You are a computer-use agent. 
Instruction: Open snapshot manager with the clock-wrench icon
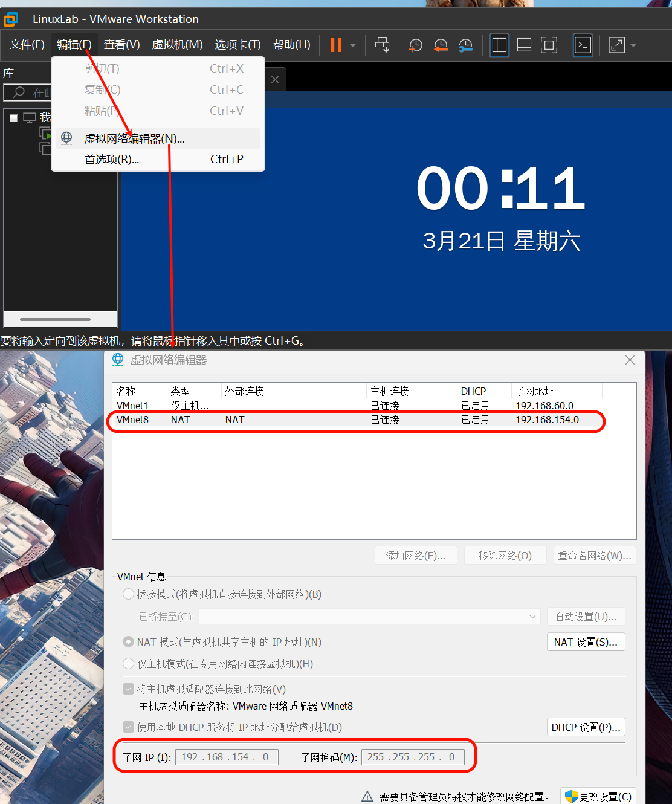click(x=466, y=45)
